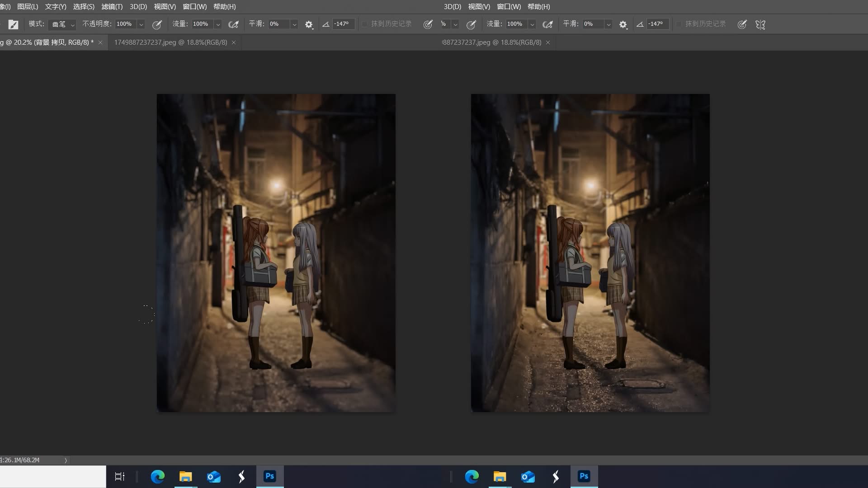Click the taskbar search box
Image resolution: width=868 pixels, height=488 pixels.
[x=53, y=477]
